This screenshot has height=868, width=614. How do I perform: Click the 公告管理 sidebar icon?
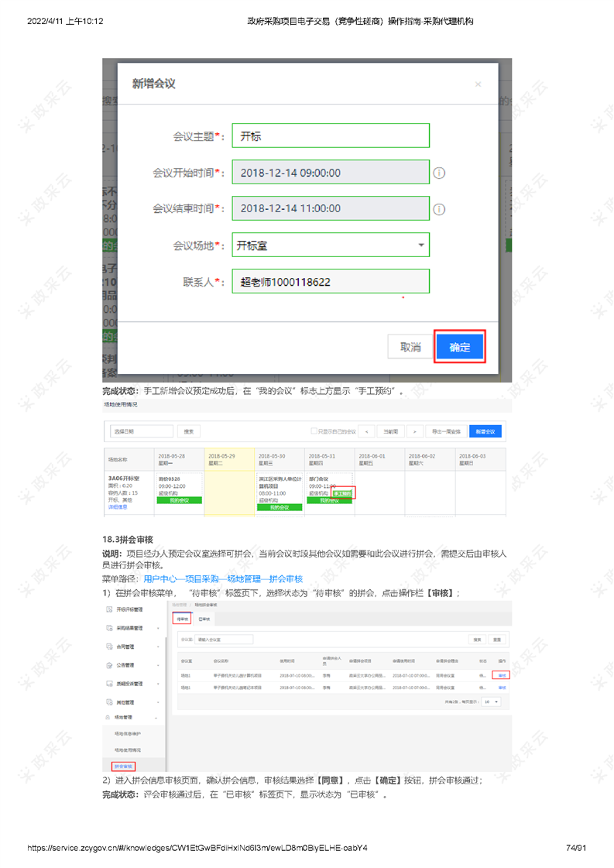point(109,665)
